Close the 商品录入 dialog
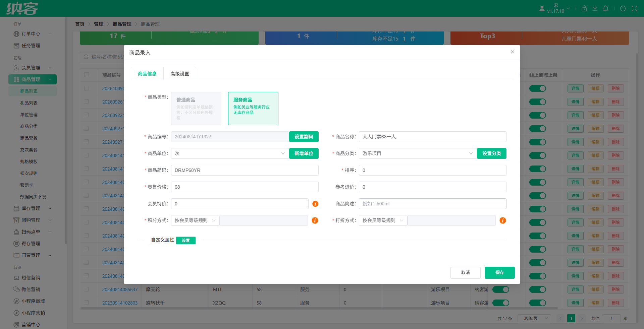The width and height of the screenshot is (644, 329). pos(512,52)
